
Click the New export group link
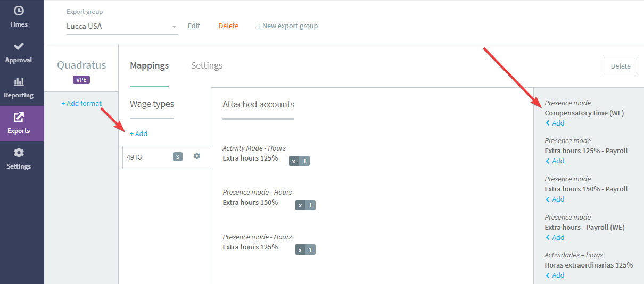coord(287,26)
